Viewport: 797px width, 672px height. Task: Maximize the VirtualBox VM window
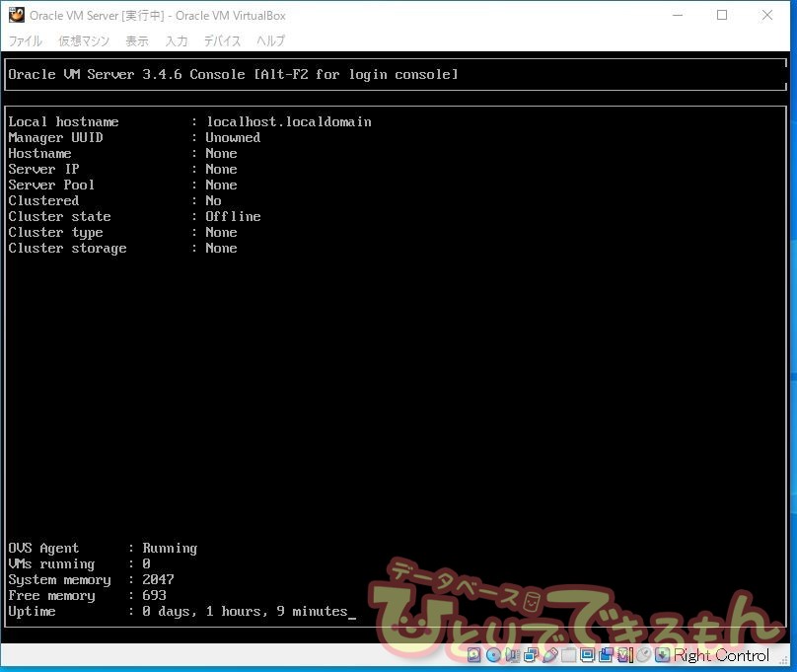[722, 15]
